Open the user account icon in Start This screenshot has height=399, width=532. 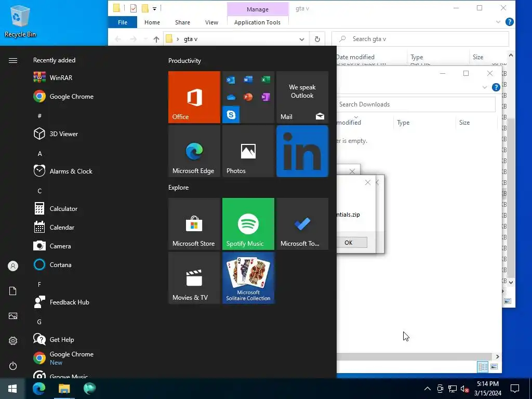tap(13, 266)
